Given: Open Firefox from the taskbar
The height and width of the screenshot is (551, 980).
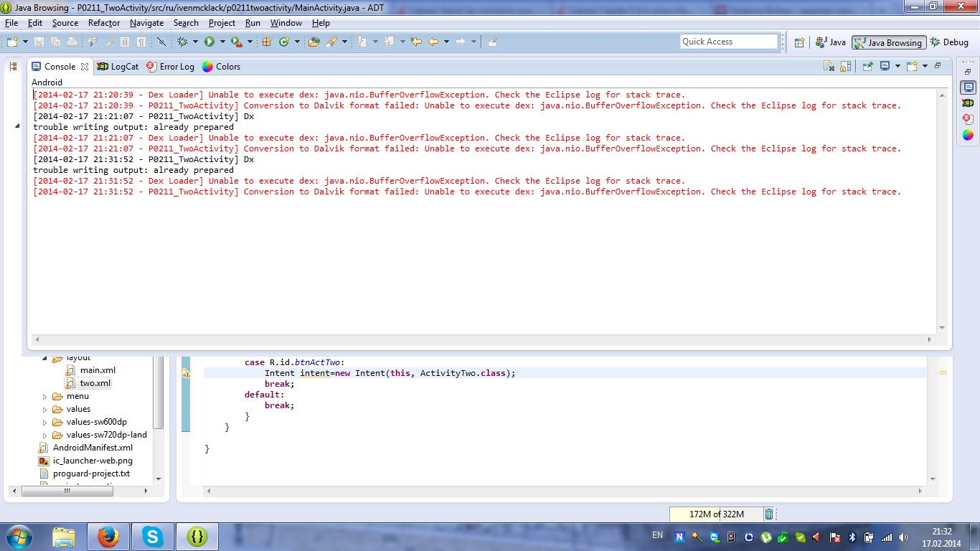Looking at the screenshot, I should point(108,537).
